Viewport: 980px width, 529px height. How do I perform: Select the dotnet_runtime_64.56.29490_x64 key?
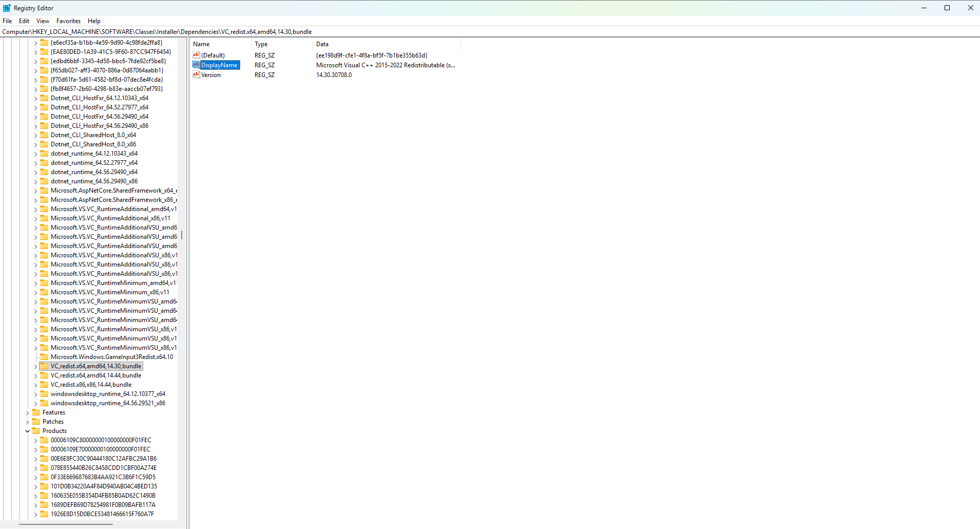point(94,172)
